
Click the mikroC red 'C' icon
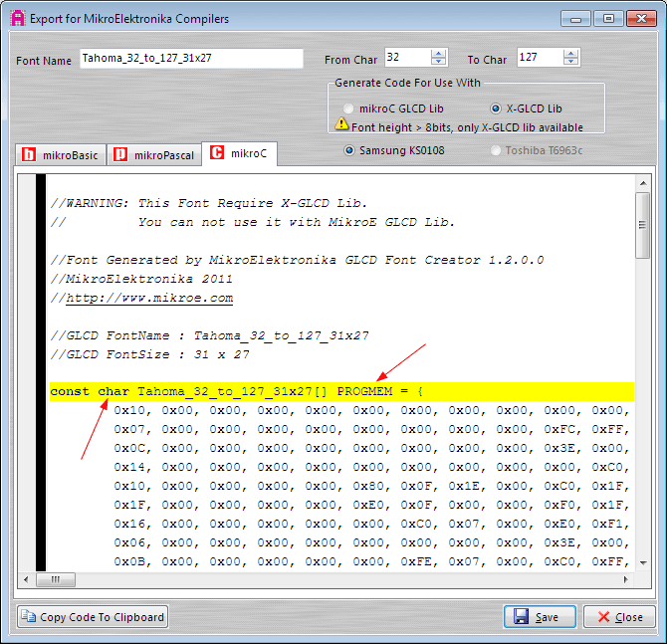point(217,152)
